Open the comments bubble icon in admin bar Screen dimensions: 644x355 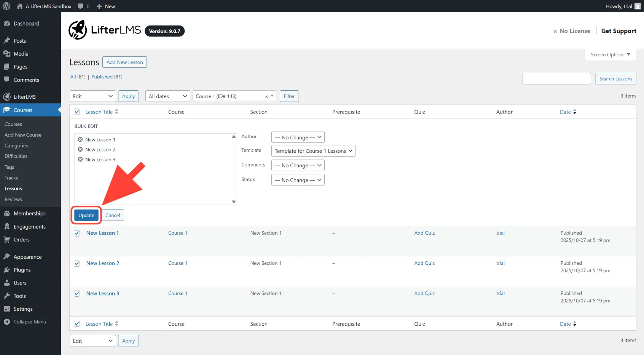tap(81, 6)
